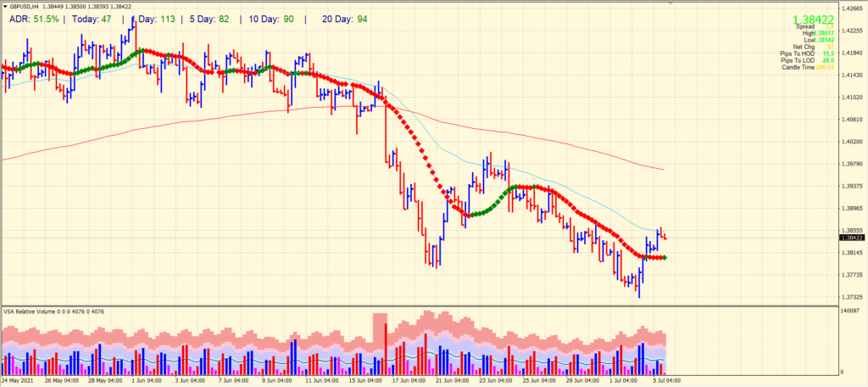Select the Net Chg info line
The image size is (868, 387).
click(x=803, y=48)
